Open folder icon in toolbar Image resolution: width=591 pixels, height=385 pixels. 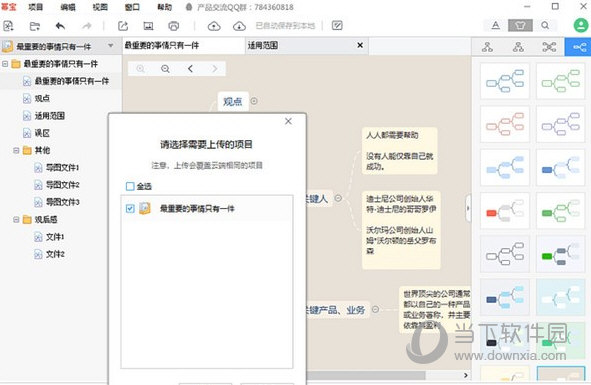coord(35,26)
